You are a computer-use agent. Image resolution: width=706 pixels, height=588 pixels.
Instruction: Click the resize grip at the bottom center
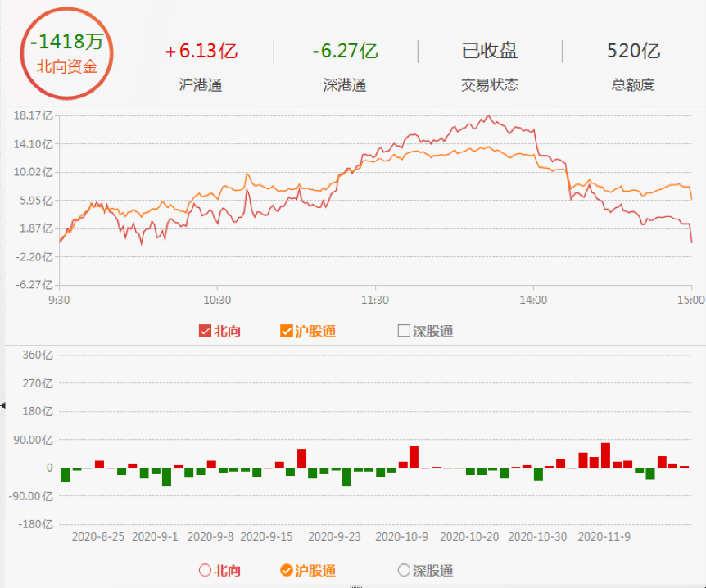click(x=355, y=586)
